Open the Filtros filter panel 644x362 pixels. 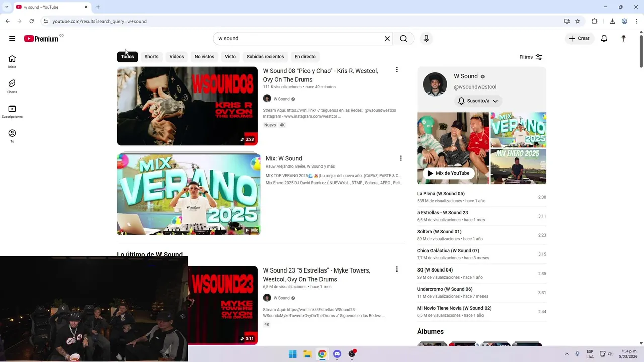[531, 57]
